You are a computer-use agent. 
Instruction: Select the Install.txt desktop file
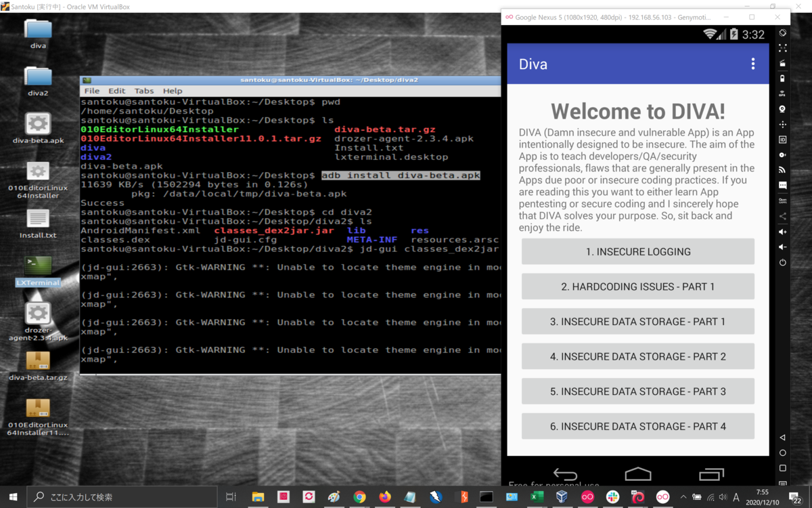tap(38, 224)
